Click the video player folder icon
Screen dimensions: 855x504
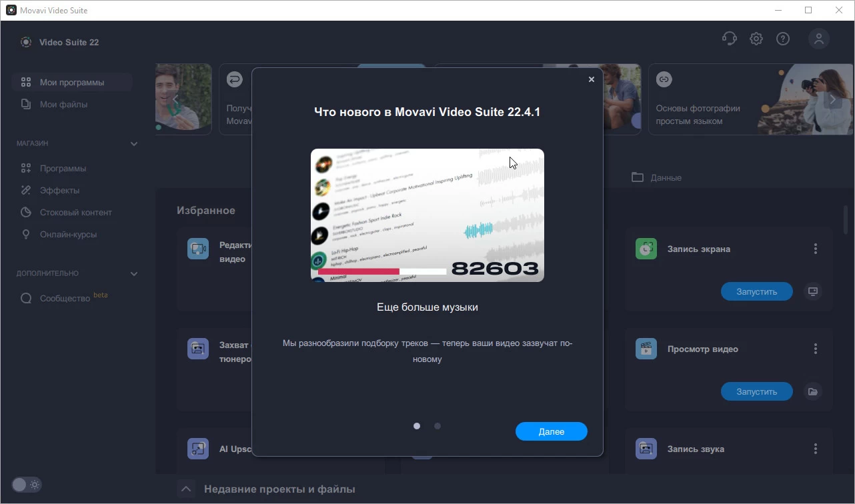(x=812, y=391)
